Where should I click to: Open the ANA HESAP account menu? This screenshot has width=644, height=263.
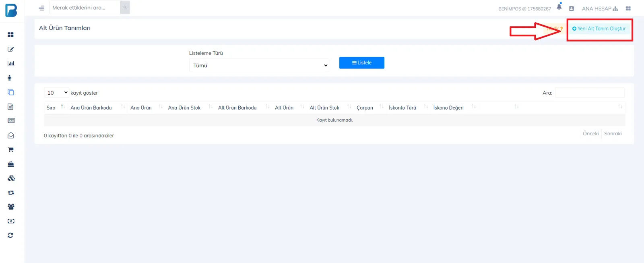point(600,8)
